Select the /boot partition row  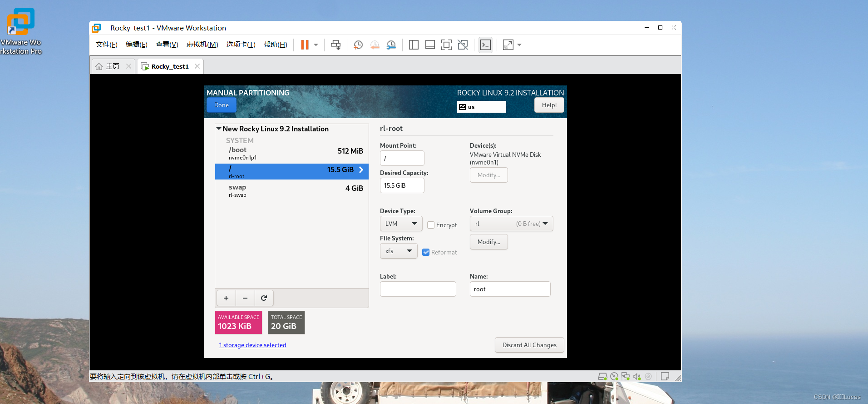click(291, 154)
